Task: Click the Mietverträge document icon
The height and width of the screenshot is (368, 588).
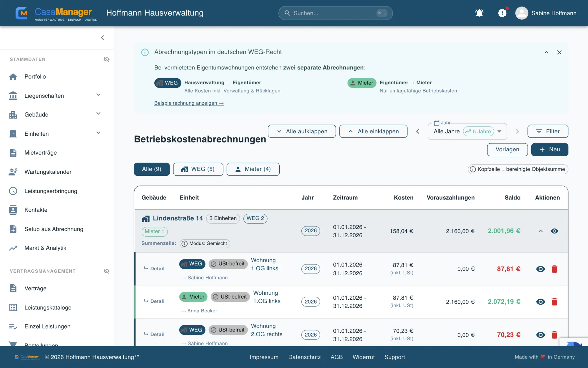Action: [13, 153]
